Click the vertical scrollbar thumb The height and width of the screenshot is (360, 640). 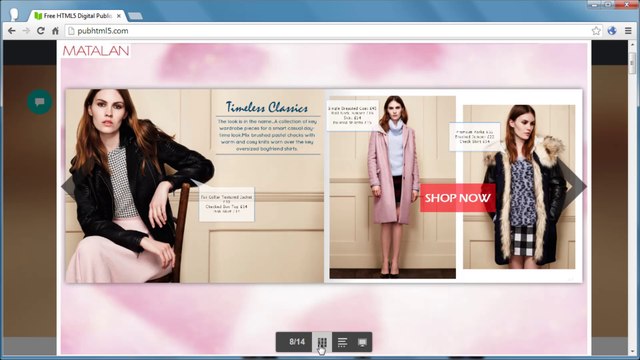tap(632, 62)
